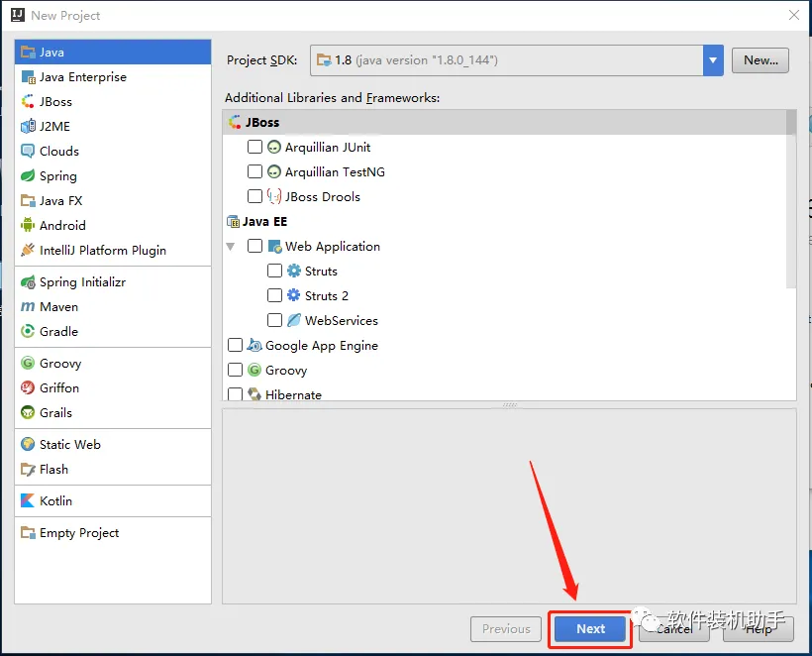Select the Spring Initializr label

82,282
